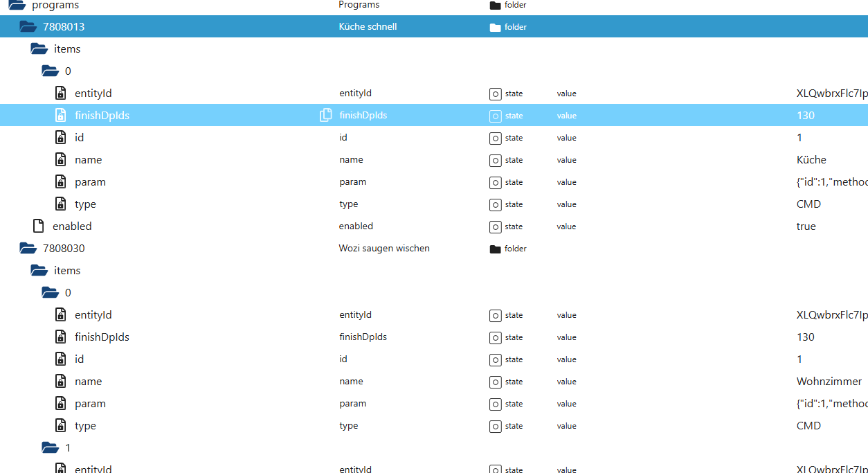This screenshot has height=473, width=868.
Task: Click the copy icon beside finishDpIds
Action: 325,115
